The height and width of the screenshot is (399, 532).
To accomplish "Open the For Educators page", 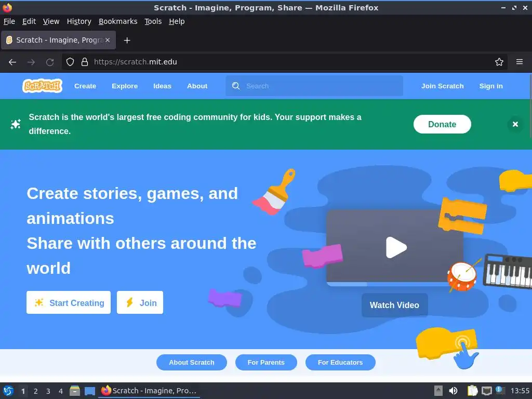I will tap(340, 362).
